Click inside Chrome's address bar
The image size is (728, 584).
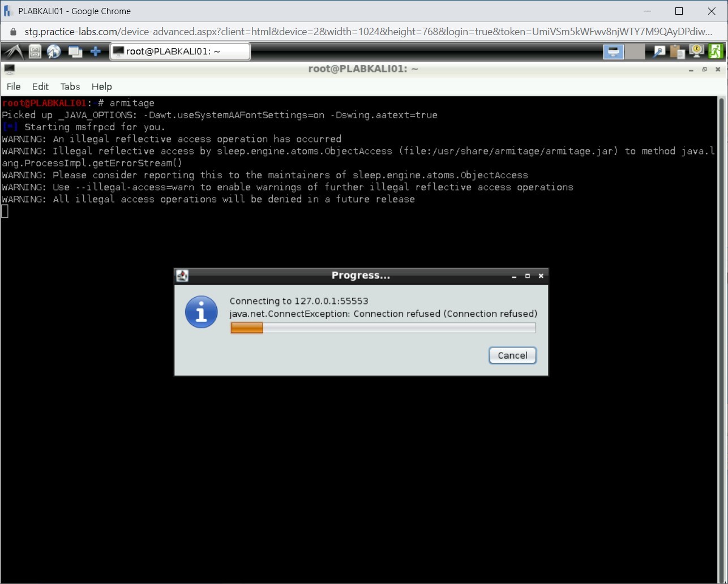[x=340, y=32]
